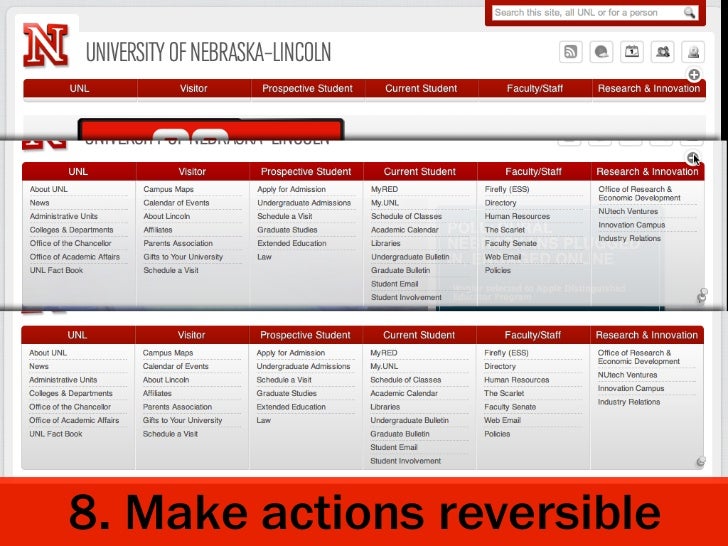The image size is (728, 546).
Task: Open Extended Education in bottom menu
Action: [291, 406]
